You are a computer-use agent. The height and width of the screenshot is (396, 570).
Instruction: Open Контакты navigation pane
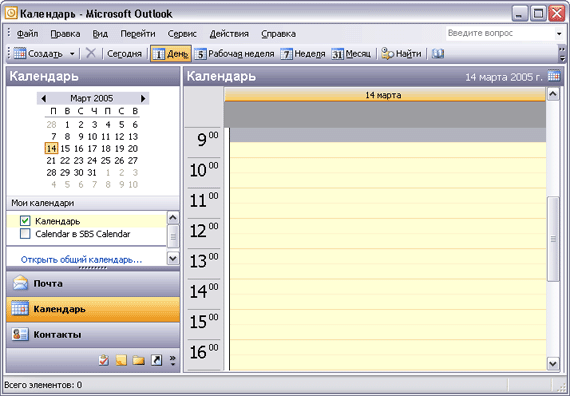click(93, 335)
